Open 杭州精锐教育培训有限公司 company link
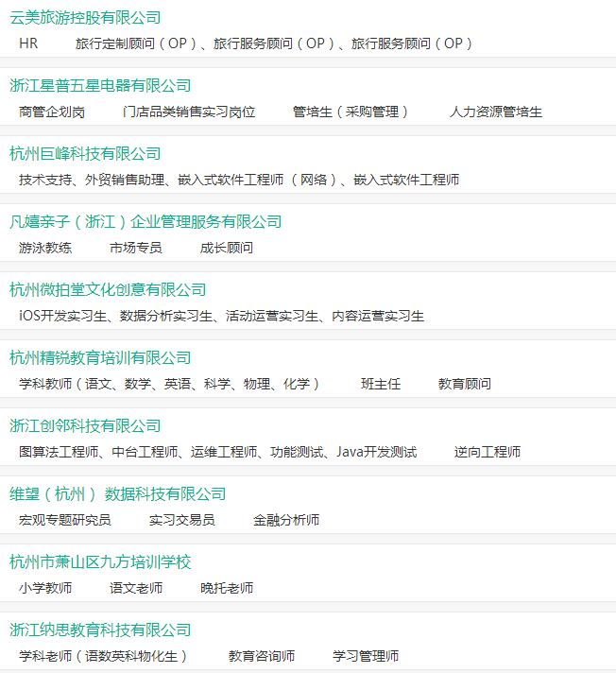 click(x=100, y=357)
